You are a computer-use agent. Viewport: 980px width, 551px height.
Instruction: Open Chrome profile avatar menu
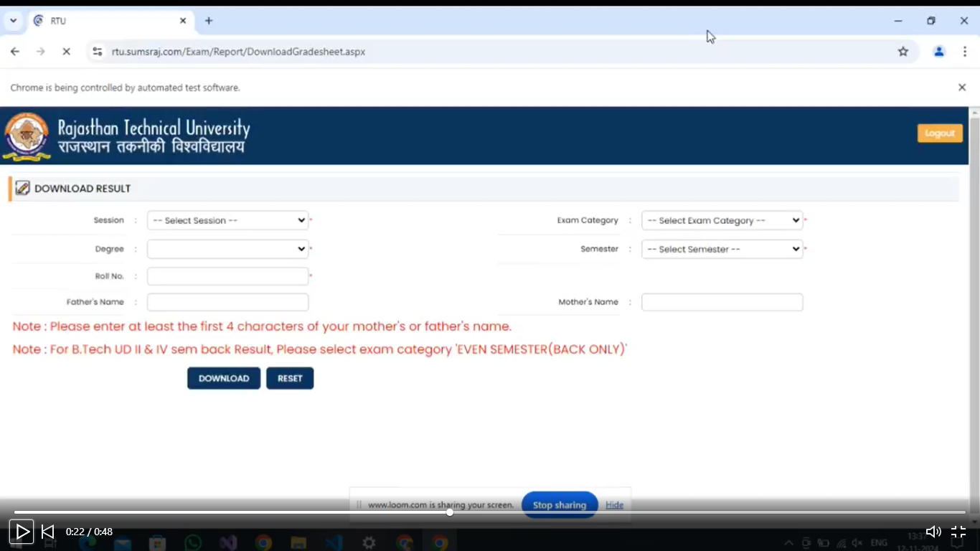(x=938, y=52)
